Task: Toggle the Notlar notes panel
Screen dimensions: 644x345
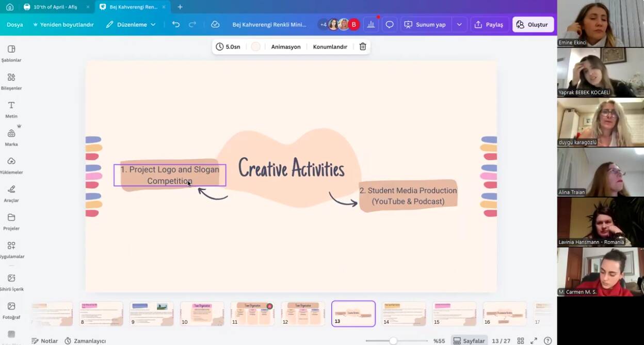Action: click(x=44, y=341)
